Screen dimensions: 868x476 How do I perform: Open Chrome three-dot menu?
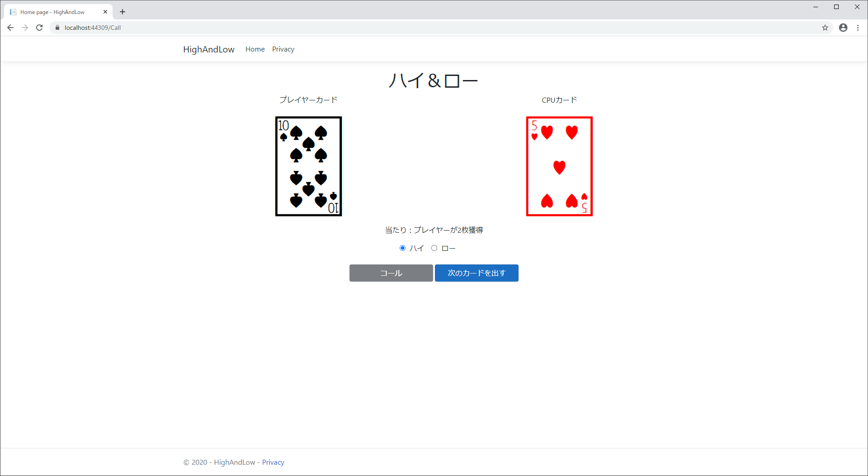(858, 28)
